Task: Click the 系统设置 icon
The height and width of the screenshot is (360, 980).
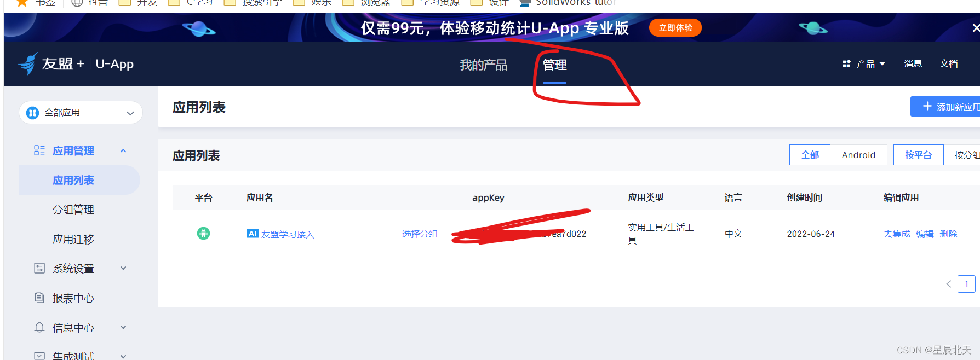Action: point(39,268)
